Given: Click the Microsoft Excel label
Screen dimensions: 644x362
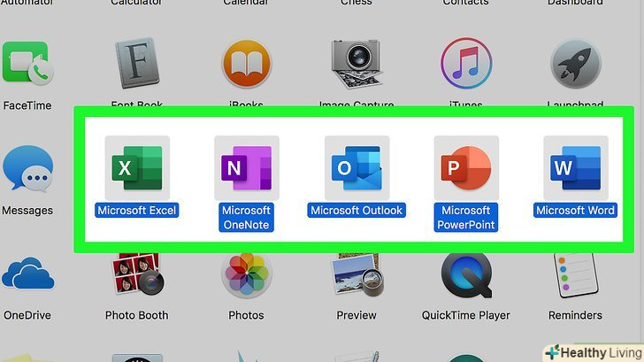Looking at the screenshot, I should (137, 211).
